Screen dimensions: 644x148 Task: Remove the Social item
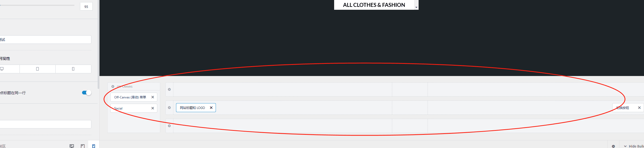click(153, 108)
